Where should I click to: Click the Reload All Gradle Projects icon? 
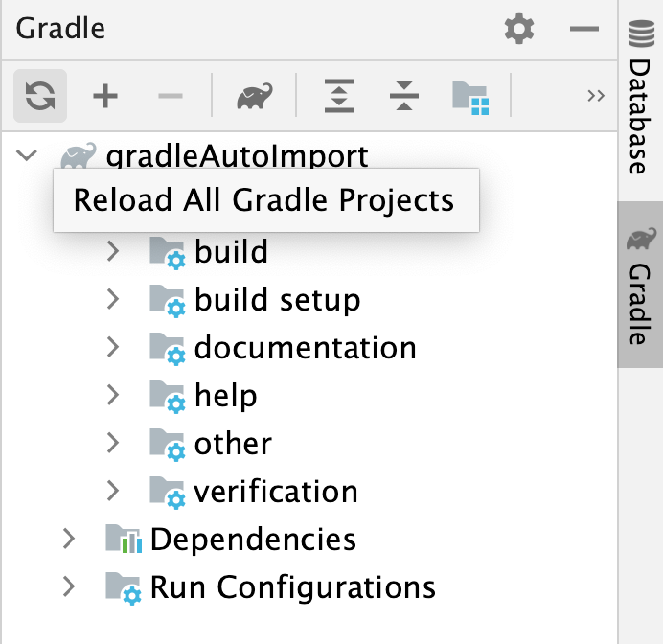tap(39, 96)
